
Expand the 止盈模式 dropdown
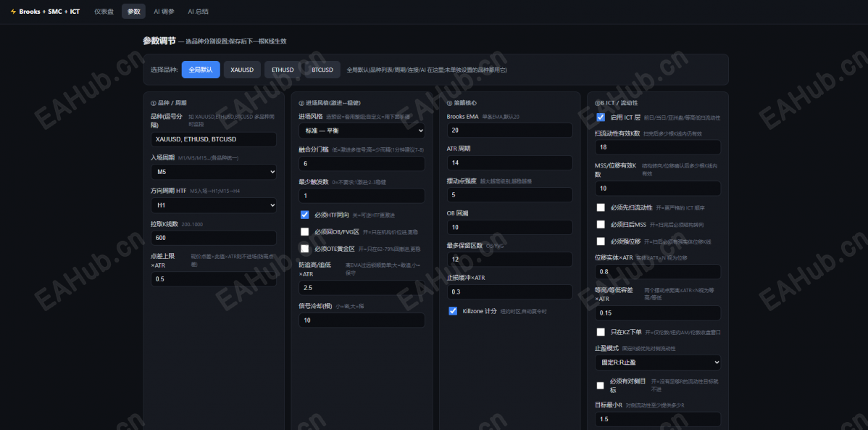(658, 363)
